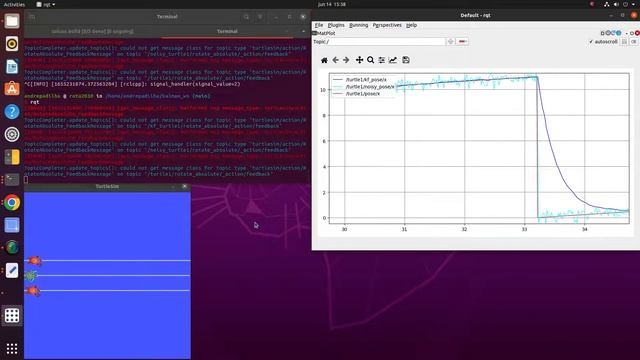This screenshot has width=640, height=360.
Task: Open Settings gear from the dock
Action: (12, 134)
